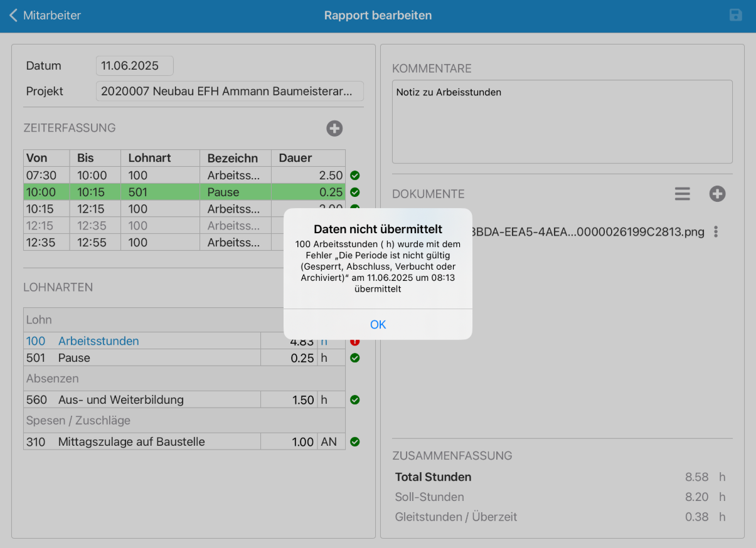Click green status icon for Mittagszulage auf Baustelle
Image resolution: width=756 pixels, height=548 pixels.
[x=354, y=442]
